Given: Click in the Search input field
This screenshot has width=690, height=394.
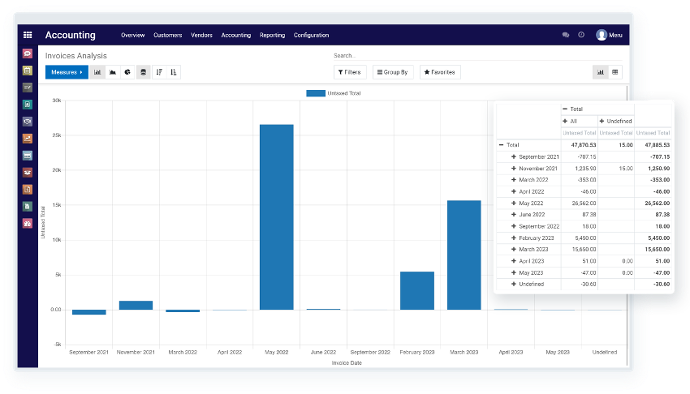Looking at the screenshot, I should click(477, 55).
